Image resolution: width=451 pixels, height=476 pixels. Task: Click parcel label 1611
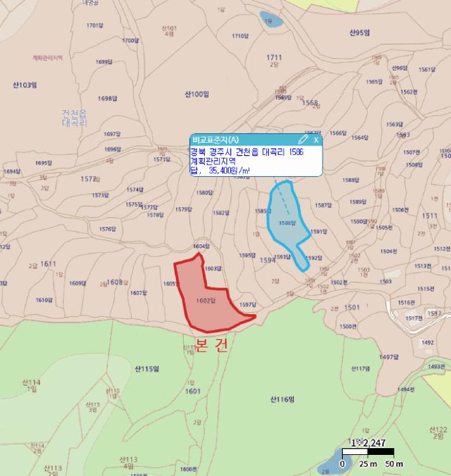(48, 264)
